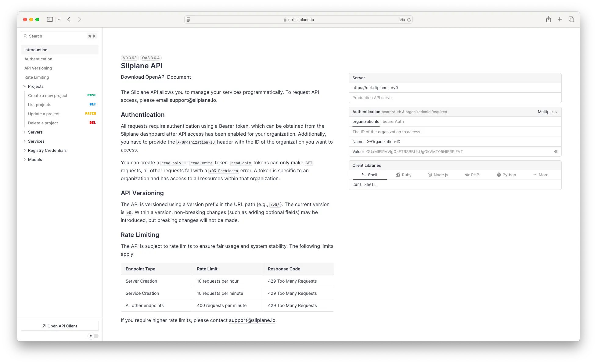Image resolution: width=597 pixels, height=364 pixels.
Task: Open the Multiple authentication dropdown
Action: [x=547, y=112]
